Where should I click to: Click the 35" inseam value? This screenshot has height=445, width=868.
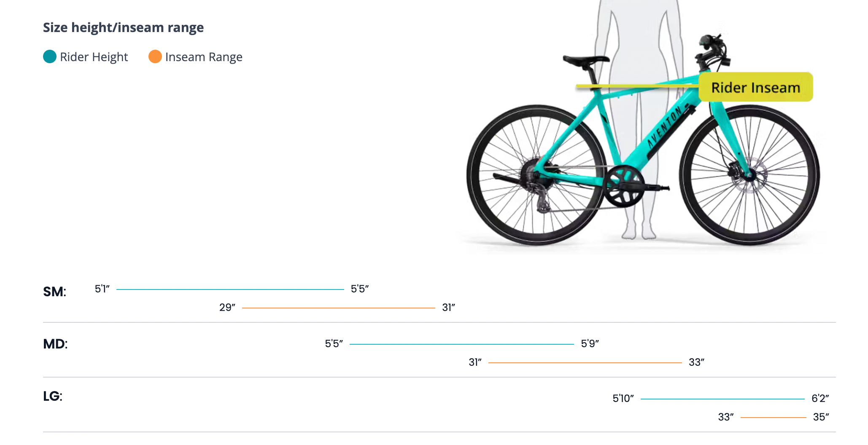point(821,417)
